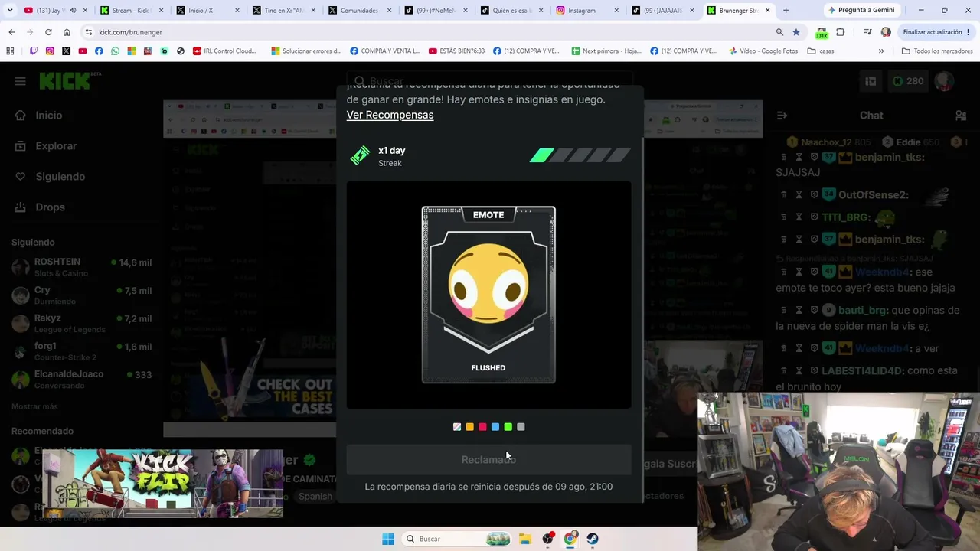
Task: Open the Kick hamburger menu
Action: click(x=21, y=81)
